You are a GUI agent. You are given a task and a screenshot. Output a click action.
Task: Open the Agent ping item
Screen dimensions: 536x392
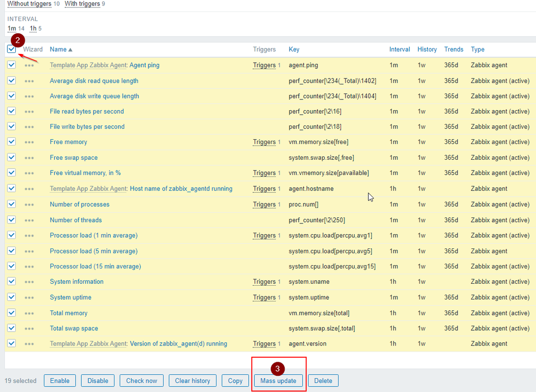tap(144, 65)
